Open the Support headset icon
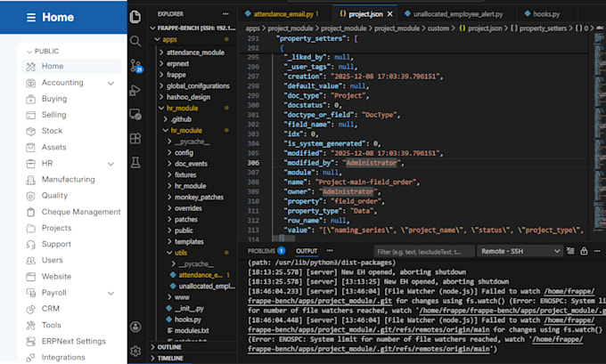 [30, 245]
